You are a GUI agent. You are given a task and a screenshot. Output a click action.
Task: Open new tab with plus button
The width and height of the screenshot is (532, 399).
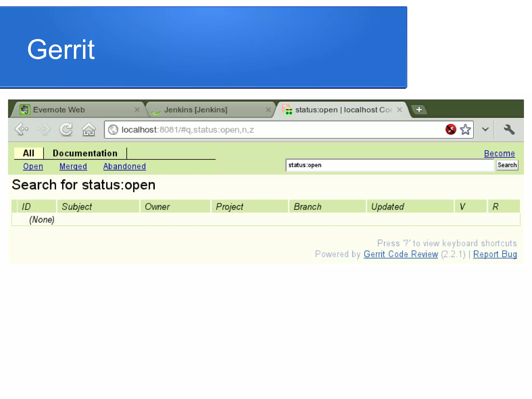tap(419, 110)
